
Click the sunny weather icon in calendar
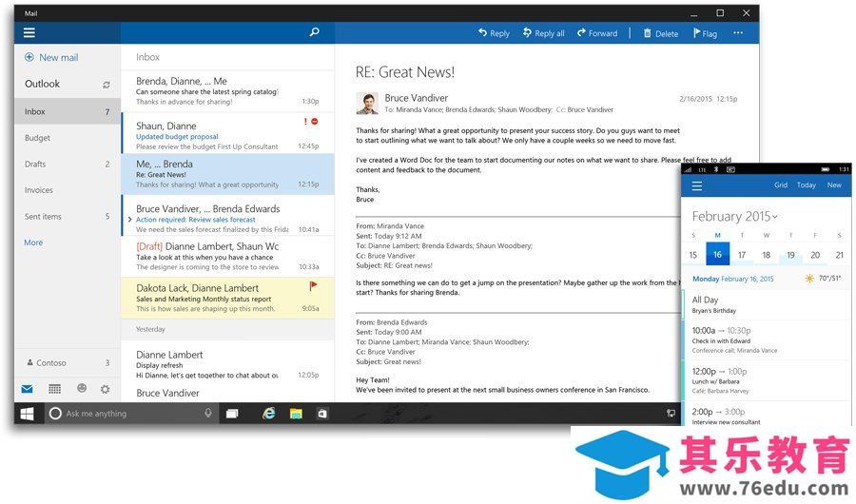click(x=808, y=279)
